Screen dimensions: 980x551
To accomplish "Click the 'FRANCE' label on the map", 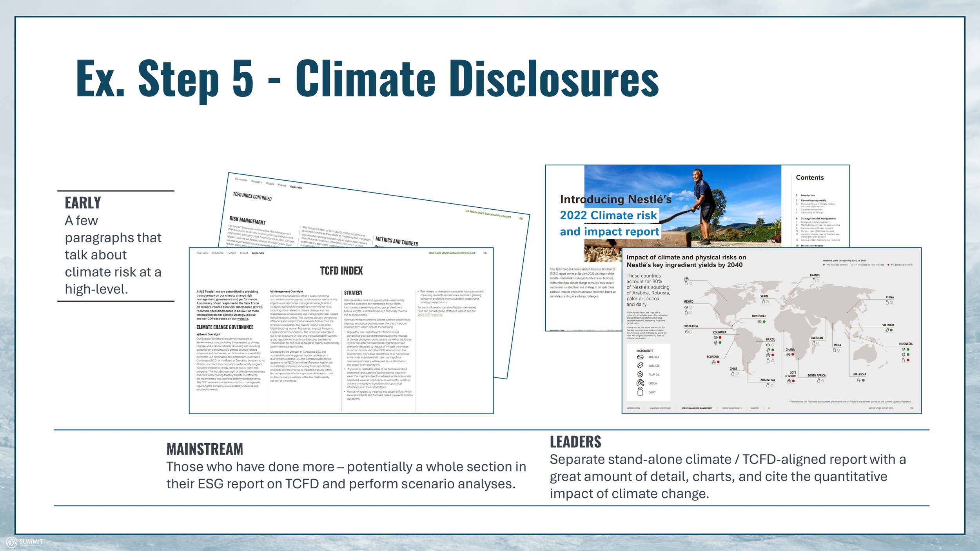I will [815, 275].
